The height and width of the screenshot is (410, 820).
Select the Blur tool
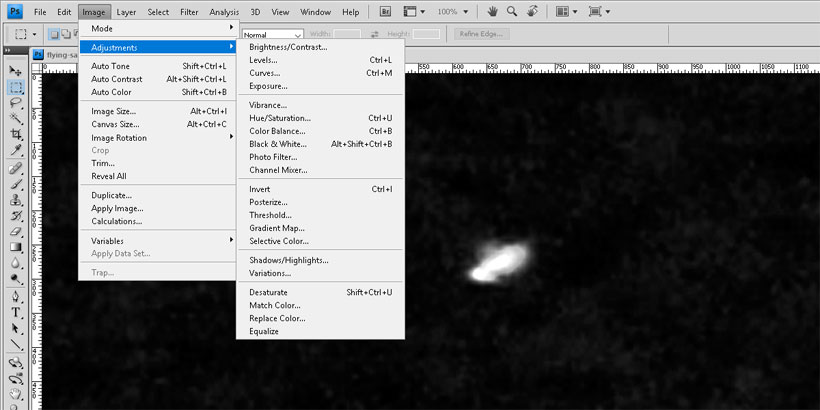[16, 263]
